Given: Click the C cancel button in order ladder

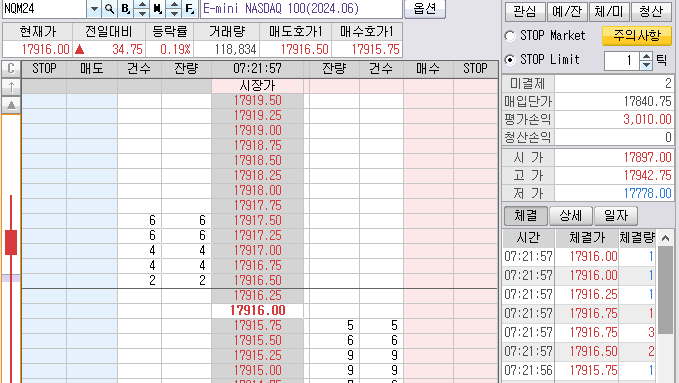Looking at the screenshot, I should (x=11, y=68).
